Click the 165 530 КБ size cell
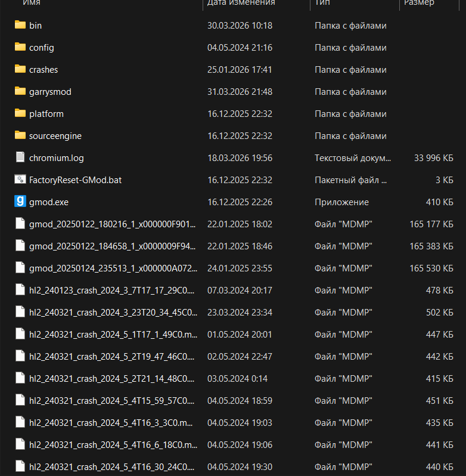 click(431, 268)
